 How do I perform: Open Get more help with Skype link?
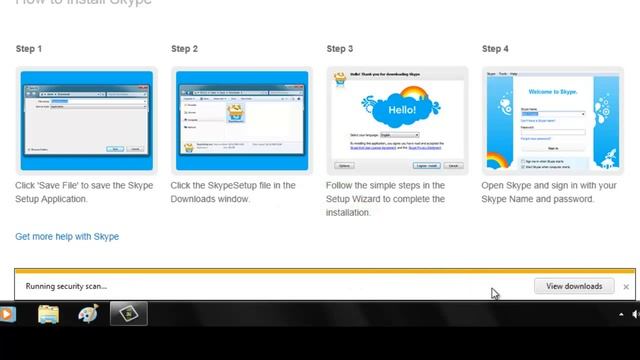(67, 236)
